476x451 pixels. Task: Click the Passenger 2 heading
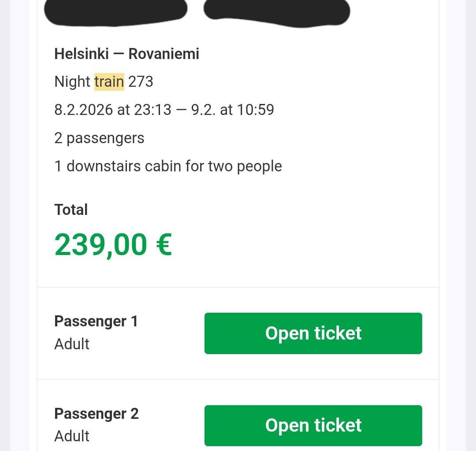click(x=96, y=414)
